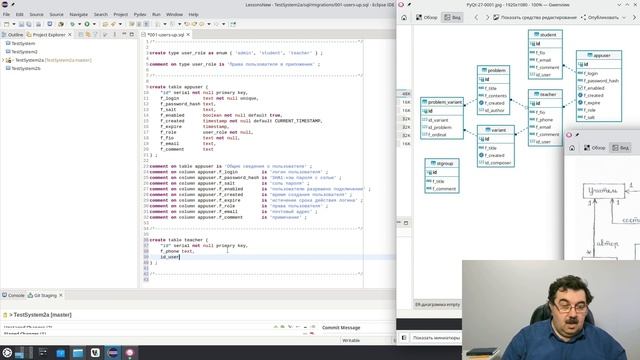Open the Help menu
Viewport: 640px width, 360px height.
pyautogui.click(x=193, y=14)
